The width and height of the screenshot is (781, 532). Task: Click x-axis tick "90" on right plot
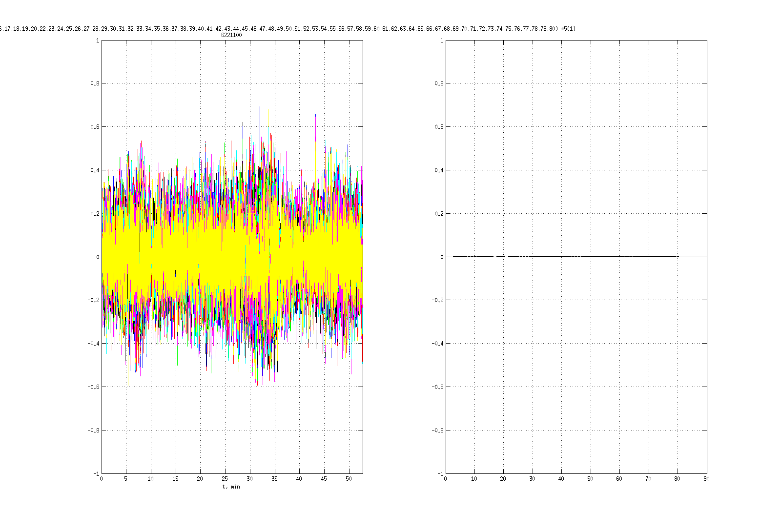(x=706, y=479)
